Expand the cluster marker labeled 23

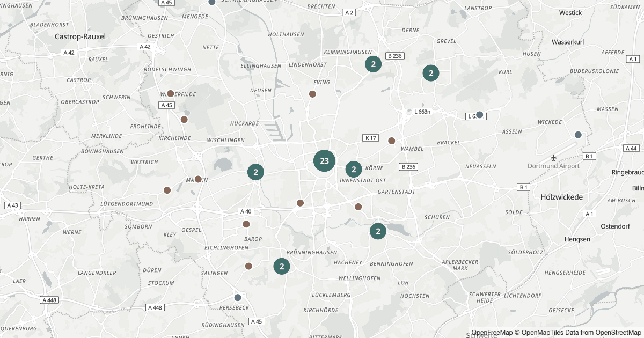tap(324, 161)
